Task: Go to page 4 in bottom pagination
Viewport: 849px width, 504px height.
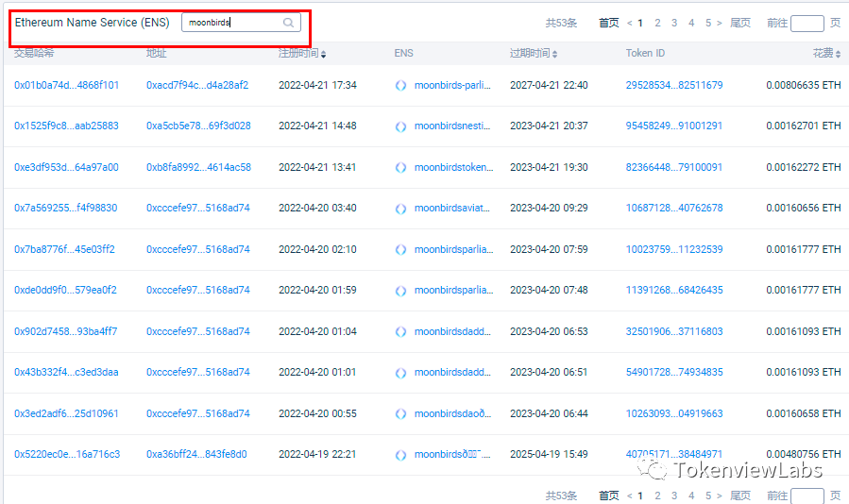Action: tap(691, 496)
